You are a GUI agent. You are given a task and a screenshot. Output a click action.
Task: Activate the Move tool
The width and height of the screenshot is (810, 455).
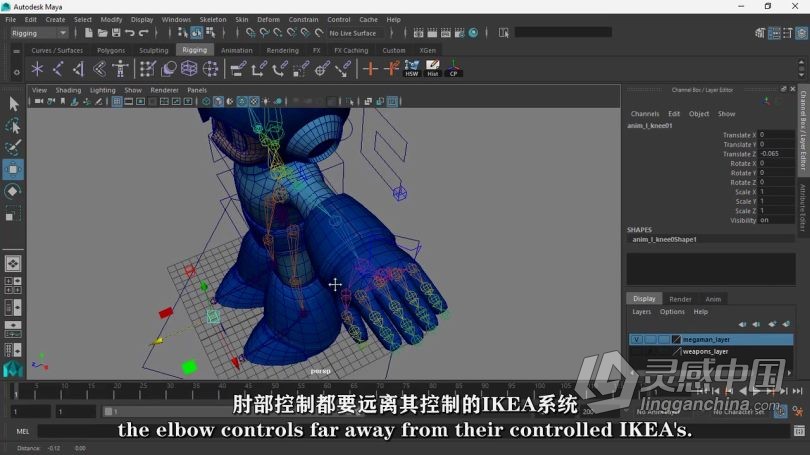point(13,169)
